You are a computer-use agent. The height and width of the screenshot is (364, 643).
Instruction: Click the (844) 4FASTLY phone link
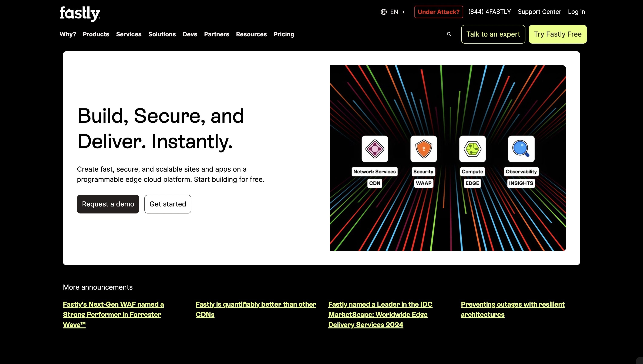tap(489, 12)
